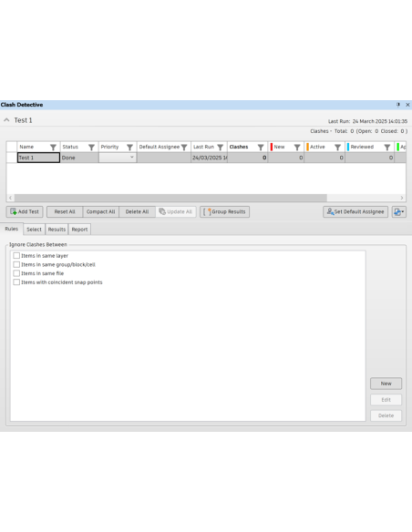Open the import/export clash tests dropdown
This screenshot has width=412, height=532.
pos(398,211)
